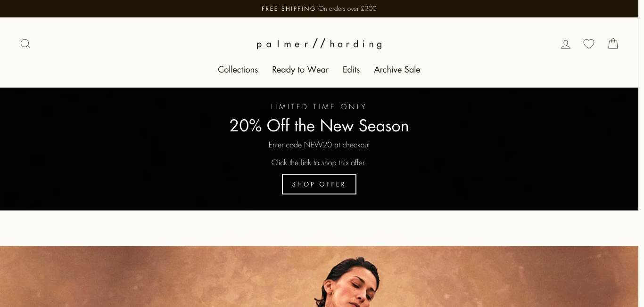Open the account profile icon

(566, 44)
